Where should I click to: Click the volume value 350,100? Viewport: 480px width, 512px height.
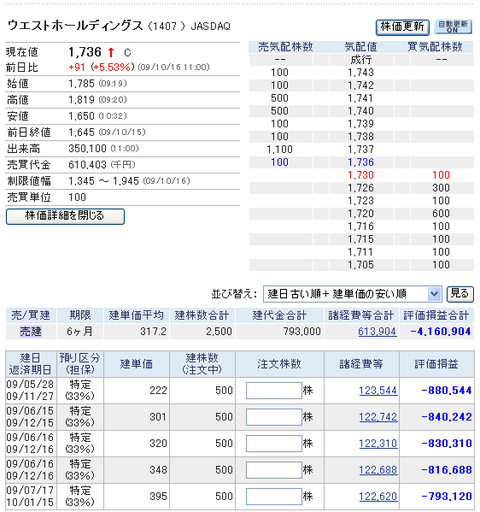87,148
